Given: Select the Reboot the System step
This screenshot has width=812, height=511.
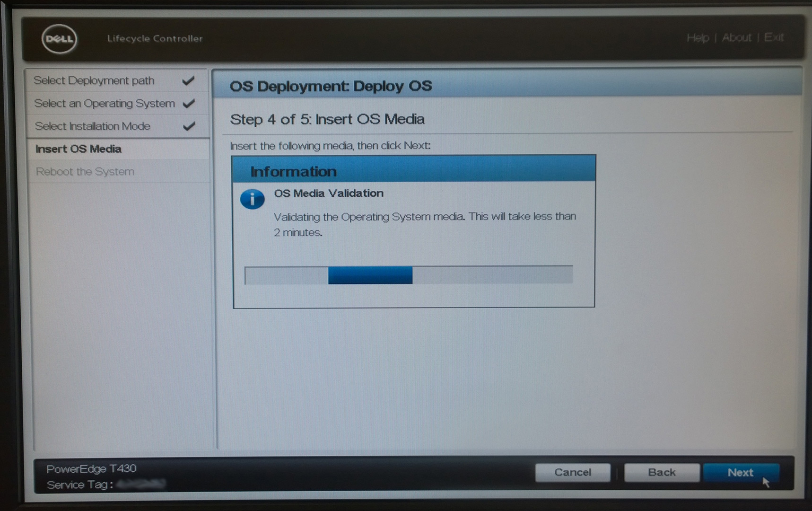Looking at the screenshot, I should (x=118, y=171).
